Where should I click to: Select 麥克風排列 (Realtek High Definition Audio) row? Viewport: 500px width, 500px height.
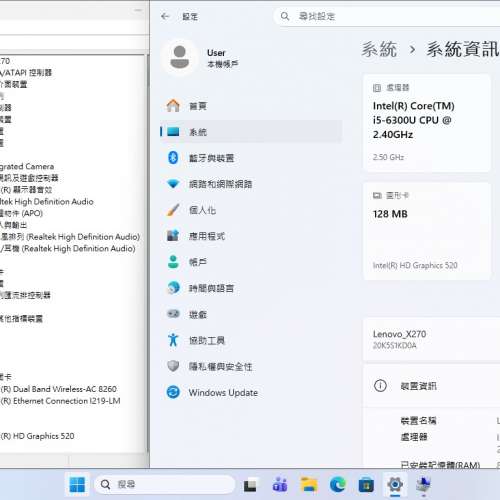pyautogui.click(x=70, y=237)
